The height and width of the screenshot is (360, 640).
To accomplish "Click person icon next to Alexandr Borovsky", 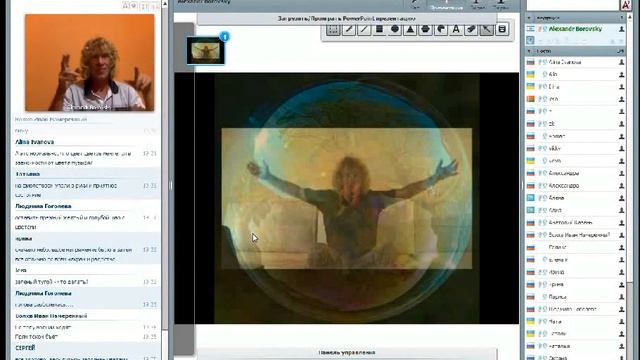I will [x=621, y=29].
